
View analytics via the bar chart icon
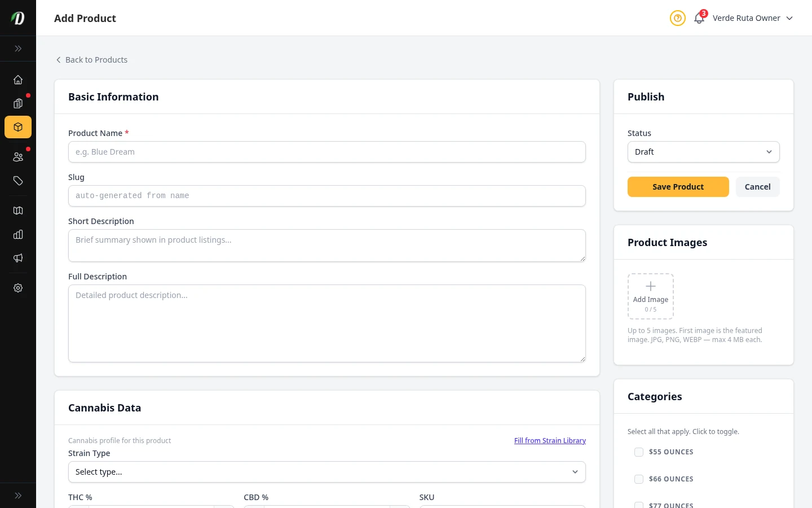coord(18,234)
